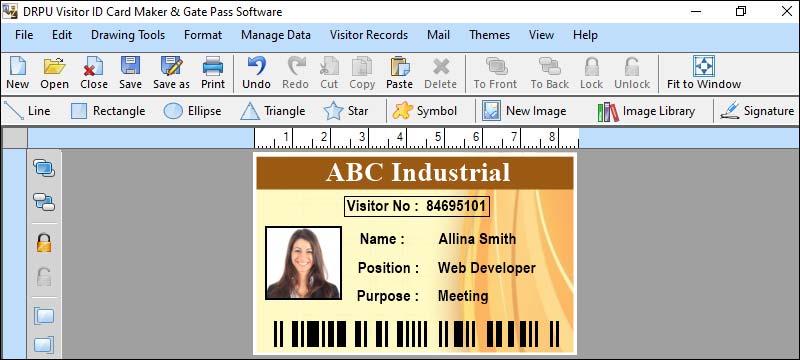Select the barcode on the card

tap(416, 335)
